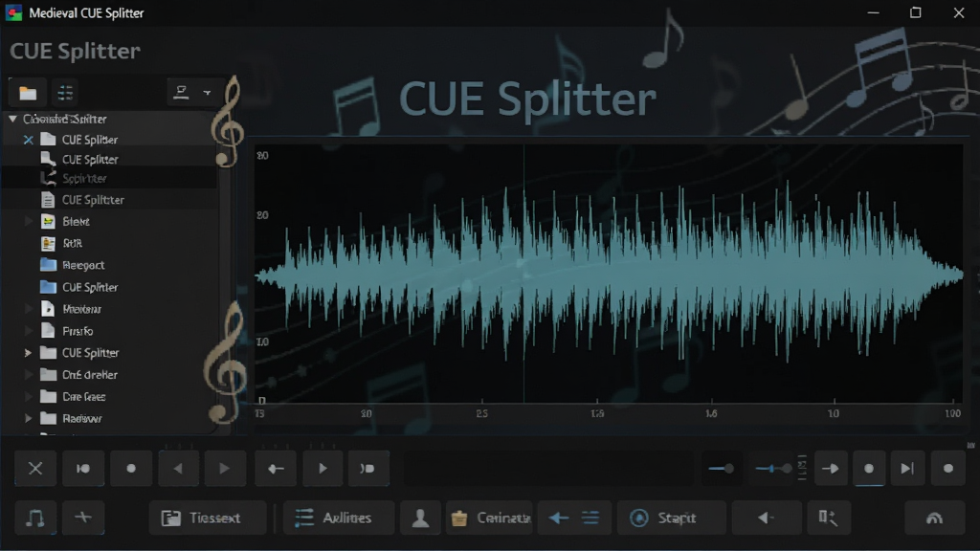Click the device icon in the top dropdown
The height and width of the screenshot is (551, 980).
point(181,93)
